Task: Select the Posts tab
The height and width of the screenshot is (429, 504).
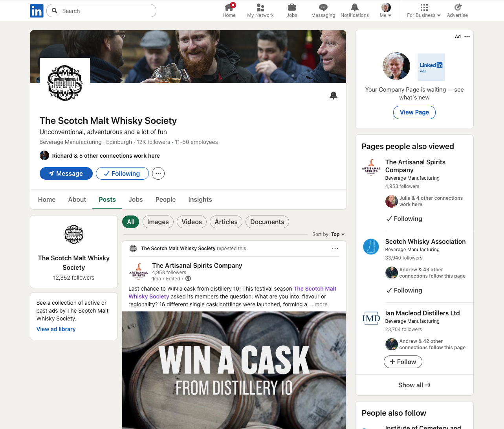Action: [107, 199]
